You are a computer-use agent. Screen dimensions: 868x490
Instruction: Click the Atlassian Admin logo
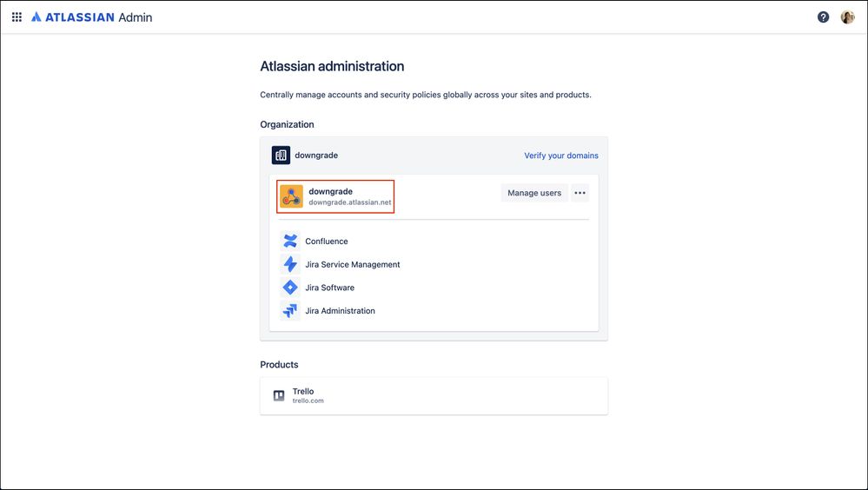(92, 17)
